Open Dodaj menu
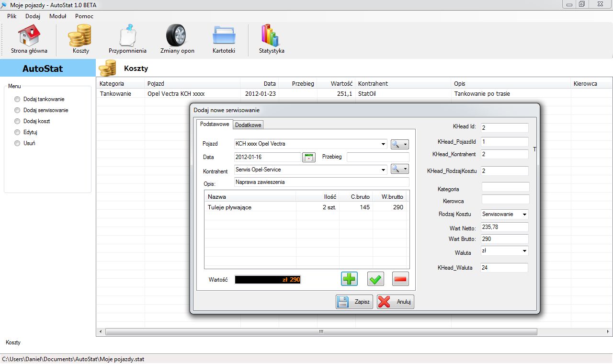Viewport: 613px width, 364px height. point(33,16)
